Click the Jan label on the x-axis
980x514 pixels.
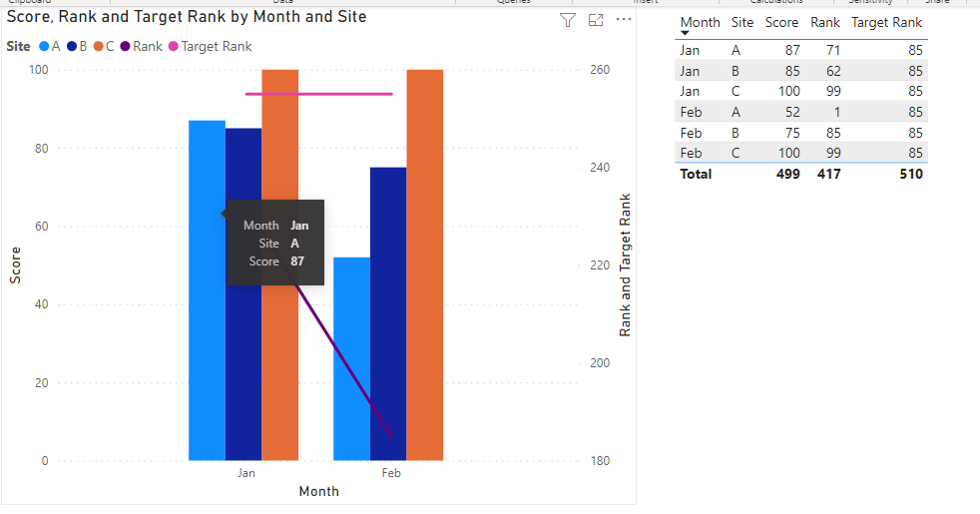[x=246, y=473]
